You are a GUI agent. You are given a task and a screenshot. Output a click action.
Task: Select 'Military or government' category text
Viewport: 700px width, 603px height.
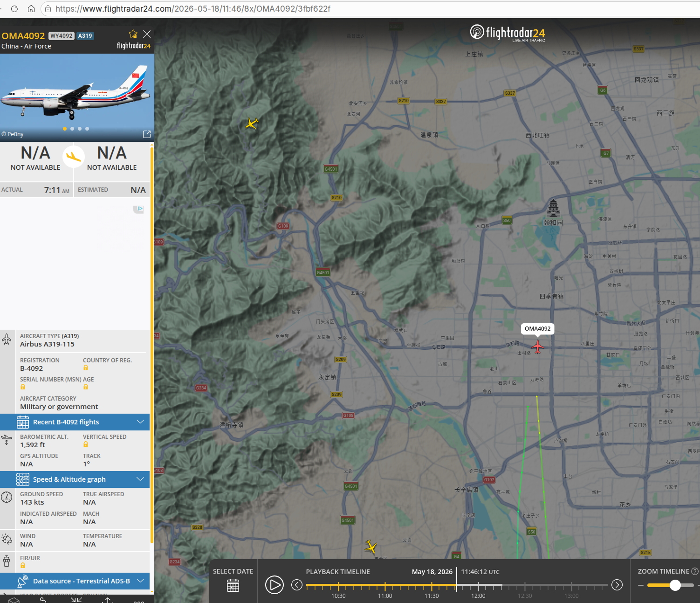(59, 407)
